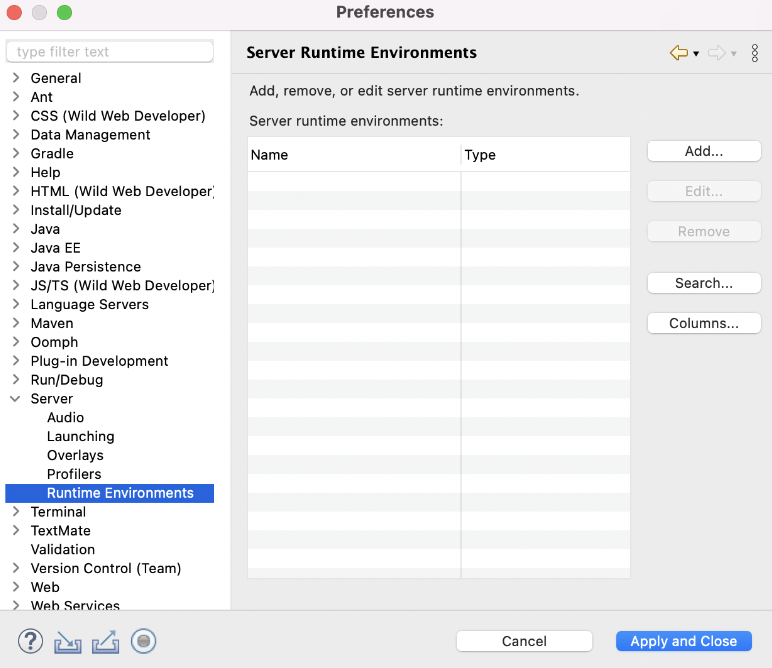Image resolution: width=772 pixels, height=668 pixels.
Task: Select the Language Servers item
Action: tap(90, 304)
